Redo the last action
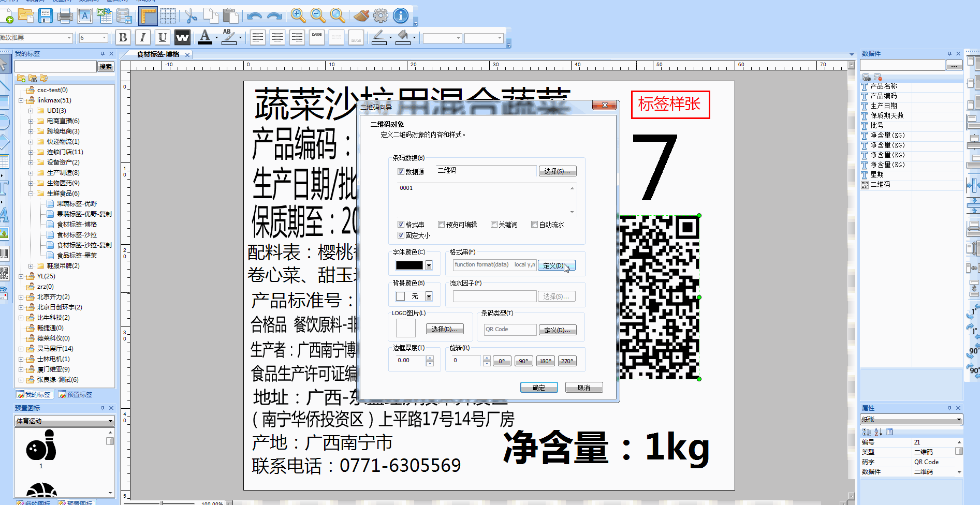Viewport: 980px width, 505px height. tap(274, 16)
